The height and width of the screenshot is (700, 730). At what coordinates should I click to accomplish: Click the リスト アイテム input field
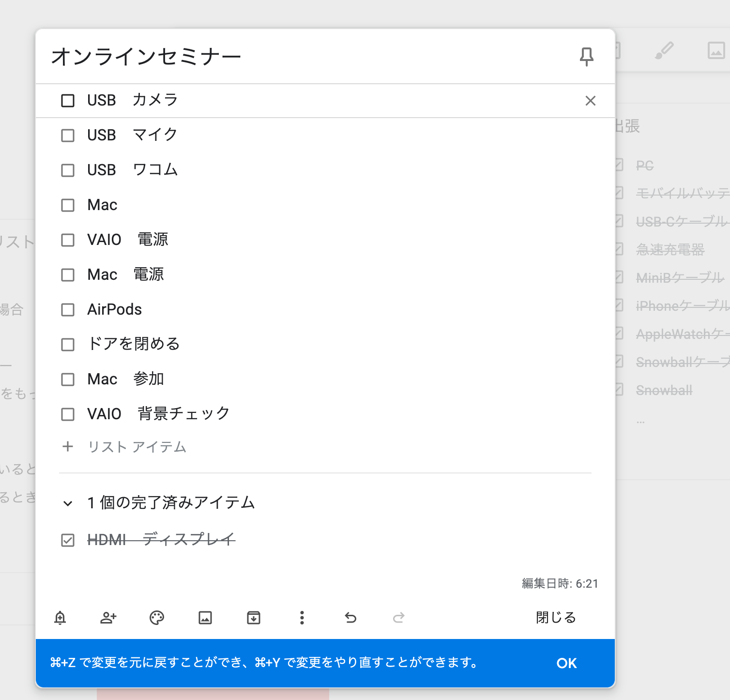137,446
